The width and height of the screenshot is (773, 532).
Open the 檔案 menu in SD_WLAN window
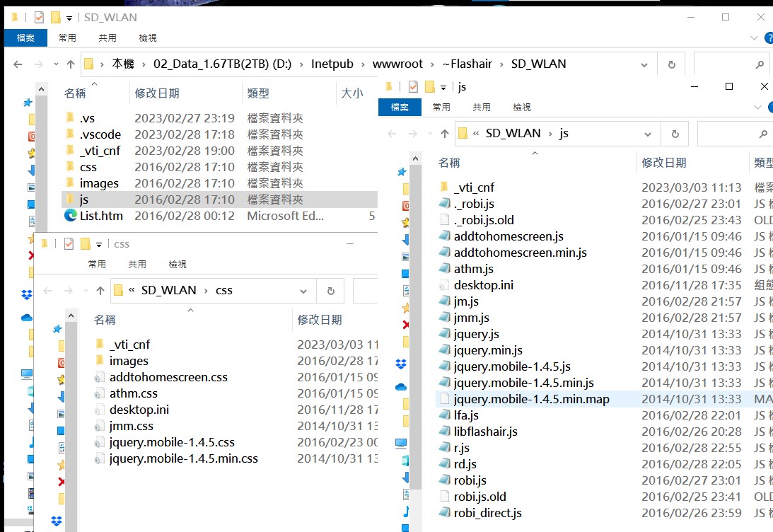point(25,38)
